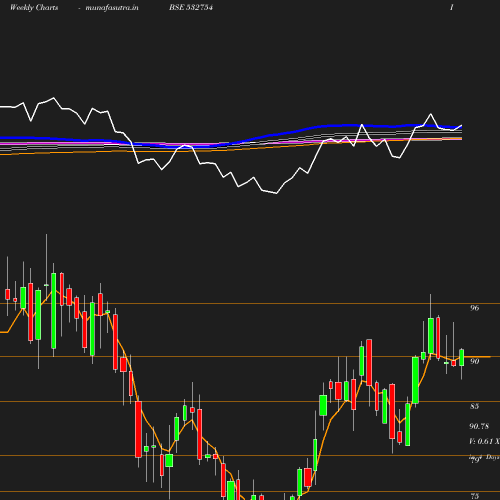Click the munafasutra.in site label

[112, 8]
